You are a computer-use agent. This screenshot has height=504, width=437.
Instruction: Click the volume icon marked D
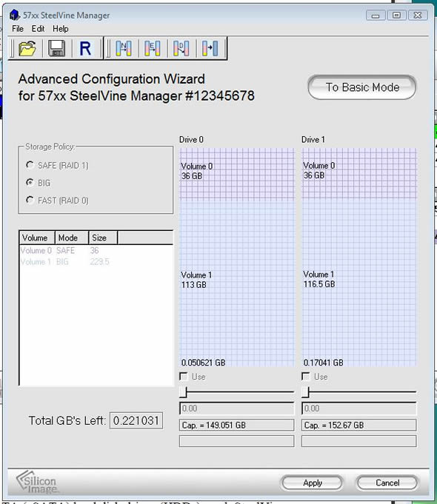[181, 49]
